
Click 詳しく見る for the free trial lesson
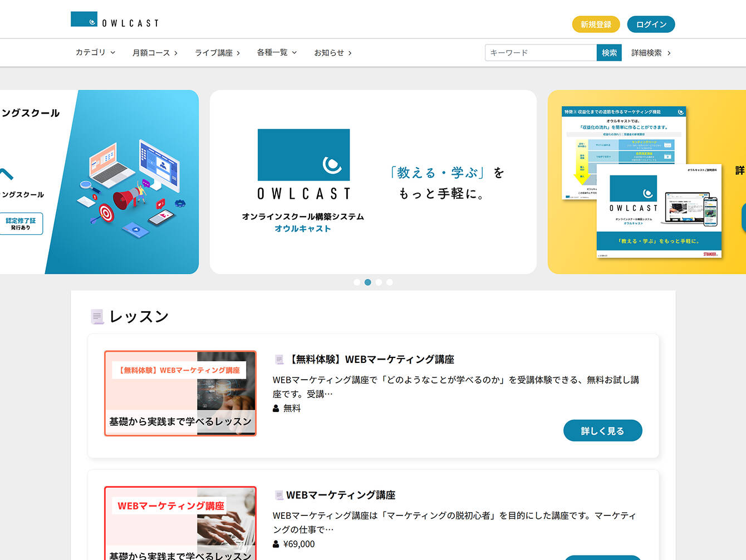coord(603,431)
